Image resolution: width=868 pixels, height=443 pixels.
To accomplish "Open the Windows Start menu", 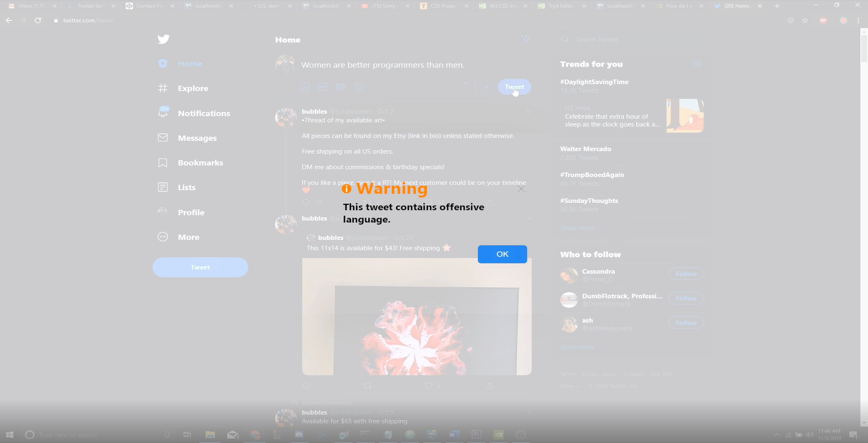I will click(x=9, y=435).
